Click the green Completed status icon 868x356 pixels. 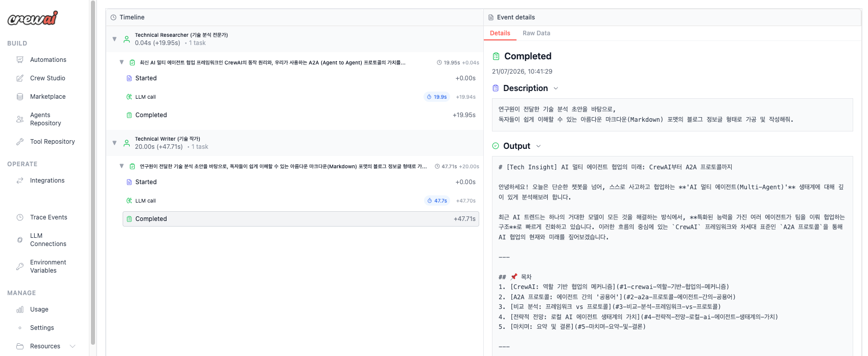pyautogui.click(x=496, y=56)
